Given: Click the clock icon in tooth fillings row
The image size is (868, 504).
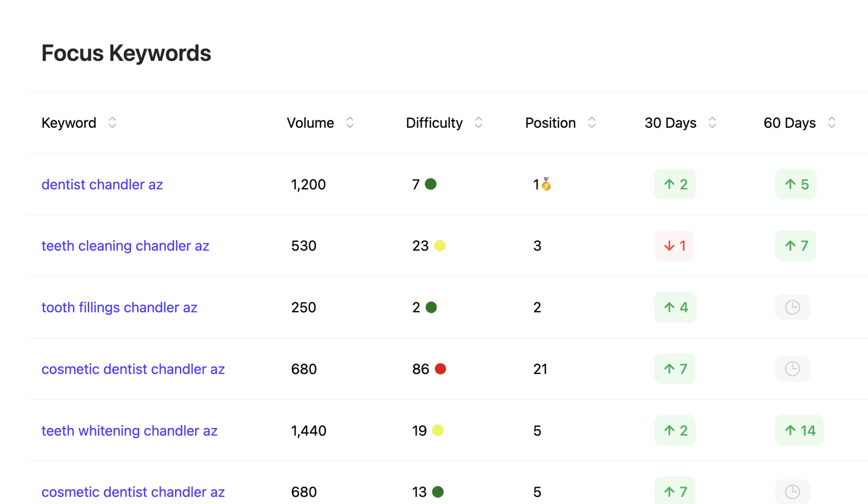Looking at the screenshot, I should [x=792, y=307].
